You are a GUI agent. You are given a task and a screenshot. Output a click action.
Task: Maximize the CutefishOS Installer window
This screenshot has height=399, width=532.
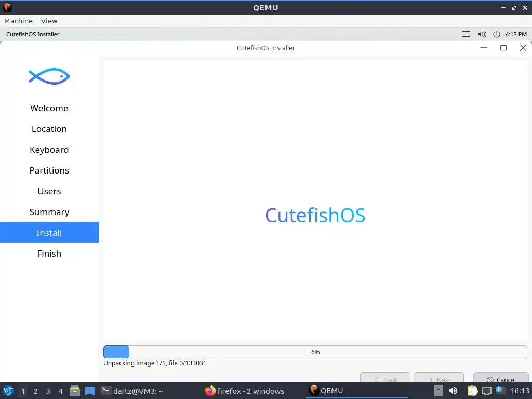click(503, 48)
